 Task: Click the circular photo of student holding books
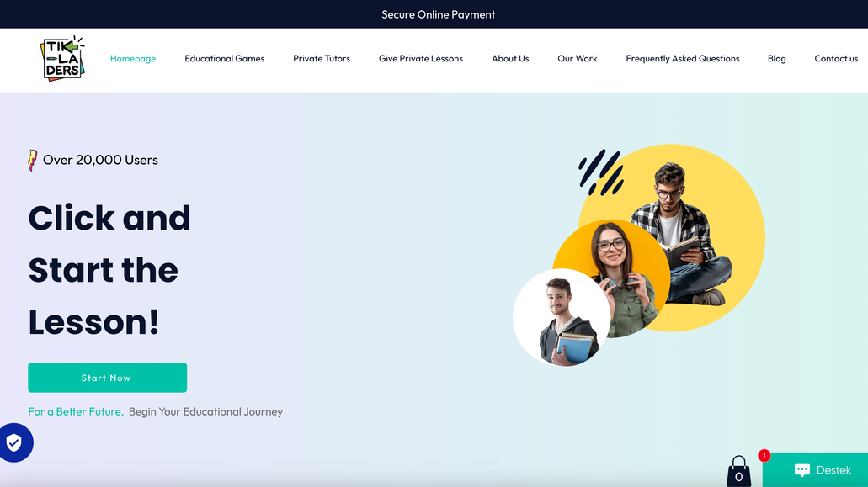tap(562, 317)
